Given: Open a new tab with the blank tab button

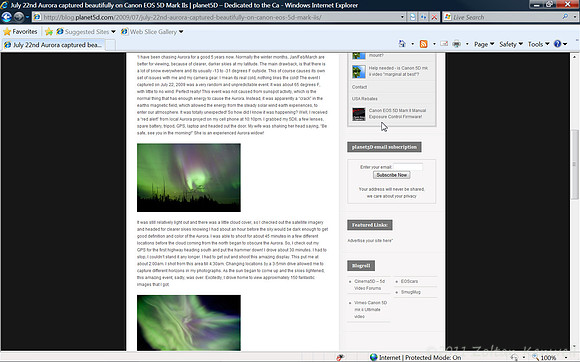Looking at the screenshot, I should (110, 45).
